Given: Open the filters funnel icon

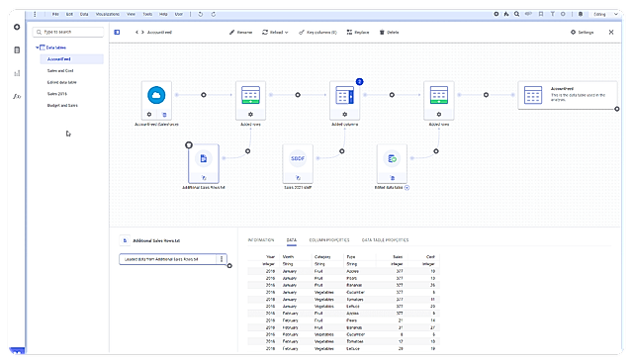Looking at the screenshot, I should pyautogui.click(x=552, y=14).
